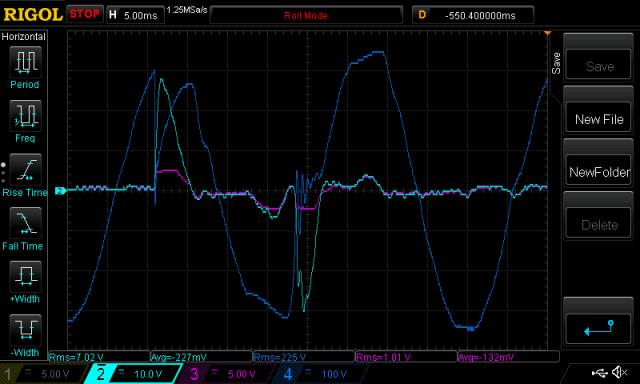
Task: Open the Horizontal measurement menu header
Action: click(x=24, y=37)
